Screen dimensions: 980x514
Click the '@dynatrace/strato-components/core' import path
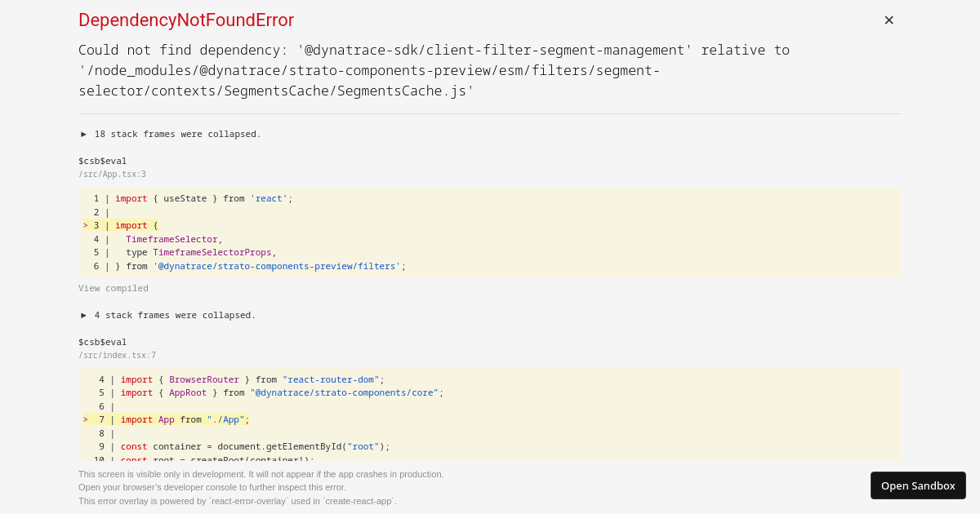(x=344, y=392)
